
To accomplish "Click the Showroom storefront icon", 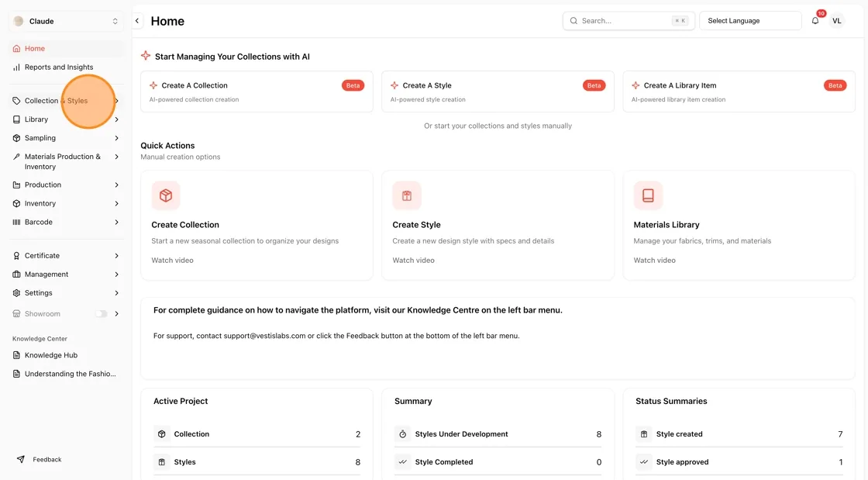I will [x=16, y=314].
